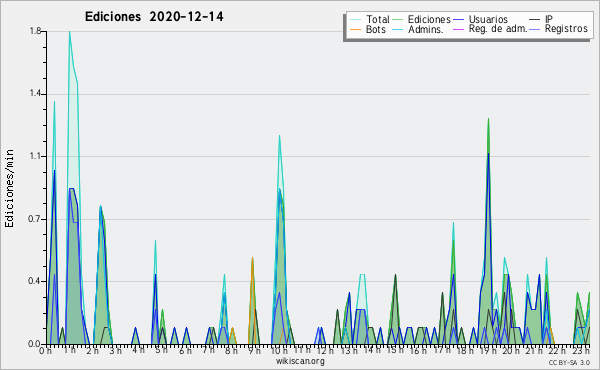Click the '1 h' x-axis label

click(70, 350)
